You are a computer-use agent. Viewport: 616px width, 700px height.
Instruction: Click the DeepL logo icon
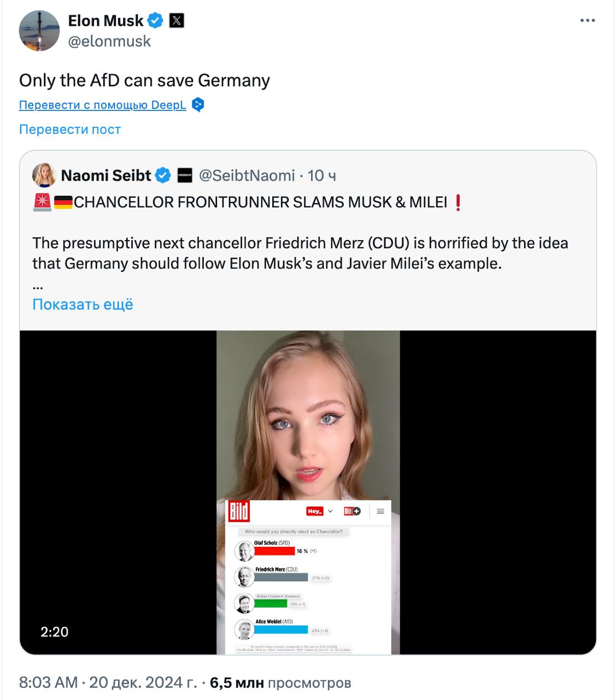point(198,104)
